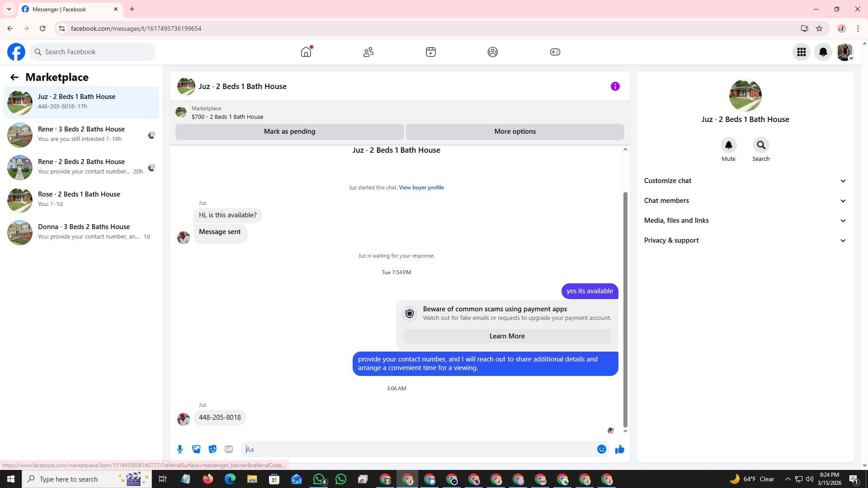Go back in browser history

pyautogui.click(x=10, y=28)
